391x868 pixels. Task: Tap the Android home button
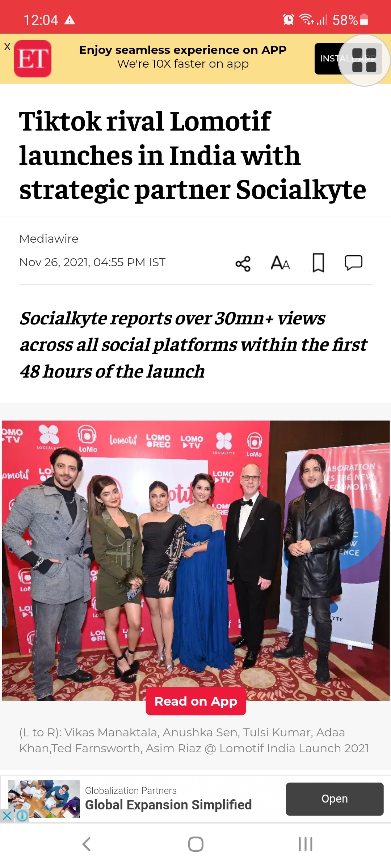[x=195, y=844]
